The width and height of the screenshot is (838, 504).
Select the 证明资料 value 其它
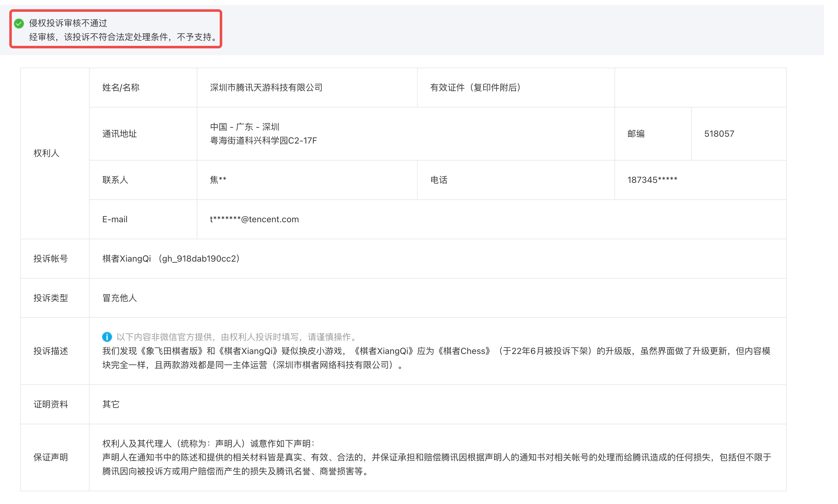[x=110, y=405]
